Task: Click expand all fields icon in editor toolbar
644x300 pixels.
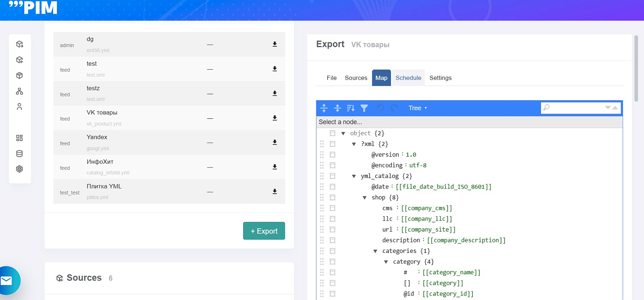Action: coord(324,108)
